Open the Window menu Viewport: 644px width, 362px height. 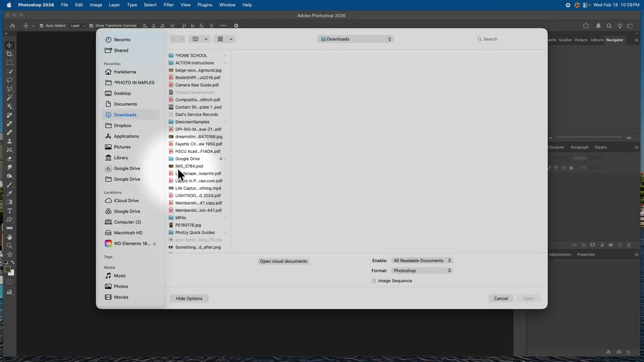[x=227, y=5]
